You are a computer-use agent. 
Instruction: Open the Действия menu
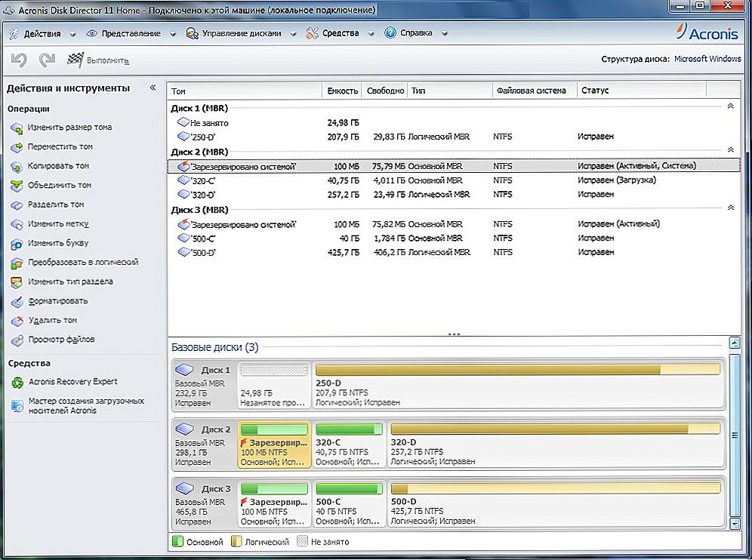tap(42, 33)
